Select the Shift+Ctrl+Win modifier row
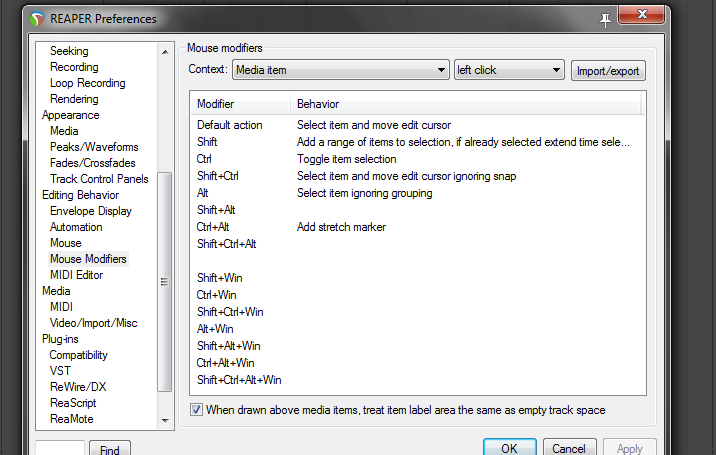This screenshot has width=716, height=455. coord(418,312)
